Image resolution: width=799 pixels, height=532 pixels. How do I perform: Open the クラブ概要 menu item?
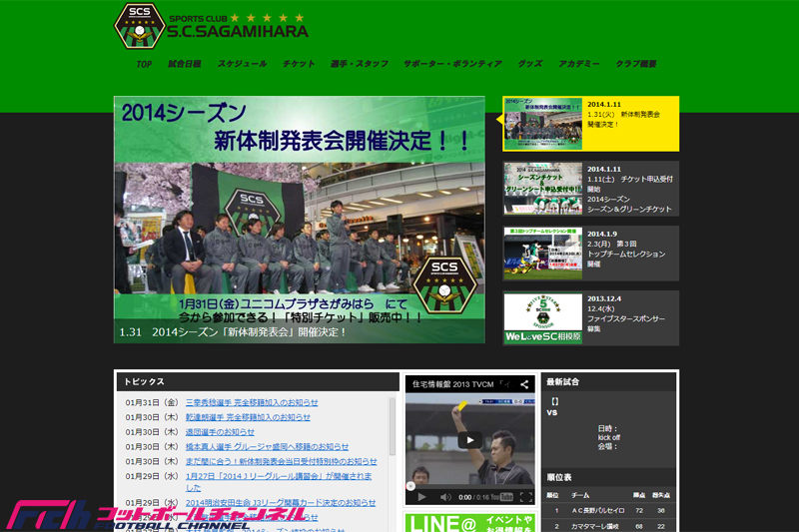coord(635,64)
